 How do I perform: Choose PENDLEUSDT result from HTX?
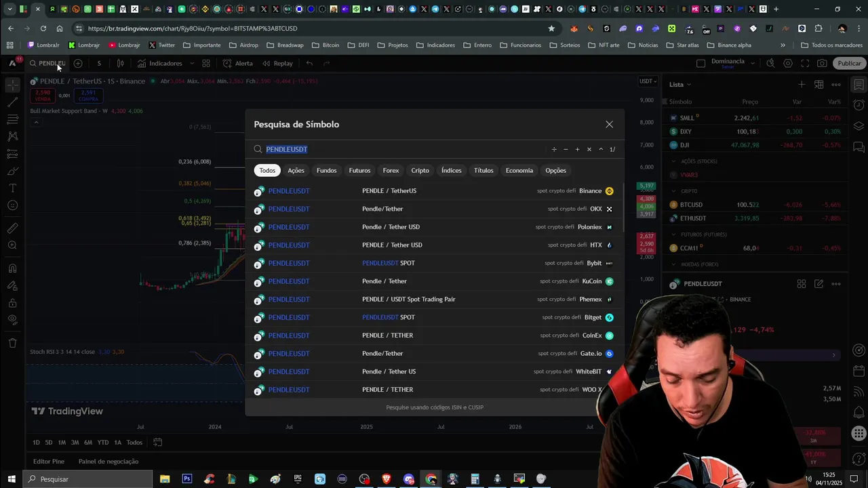(x=434, y=245)
